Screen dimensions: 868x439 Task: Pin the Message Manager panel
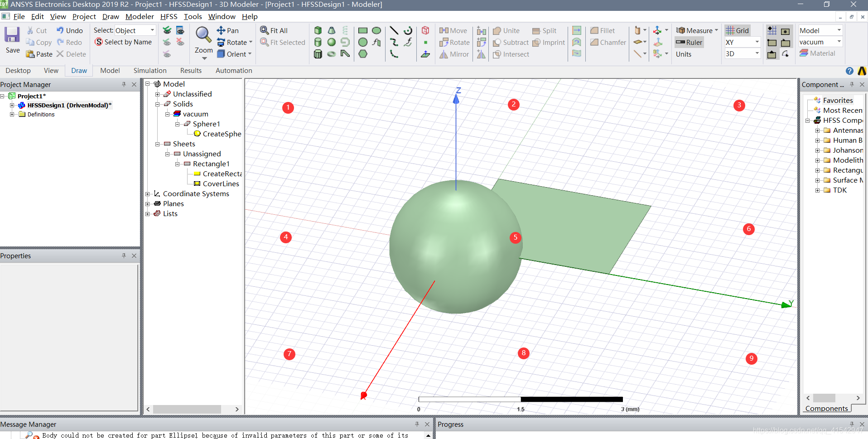(x=417, y=424)
